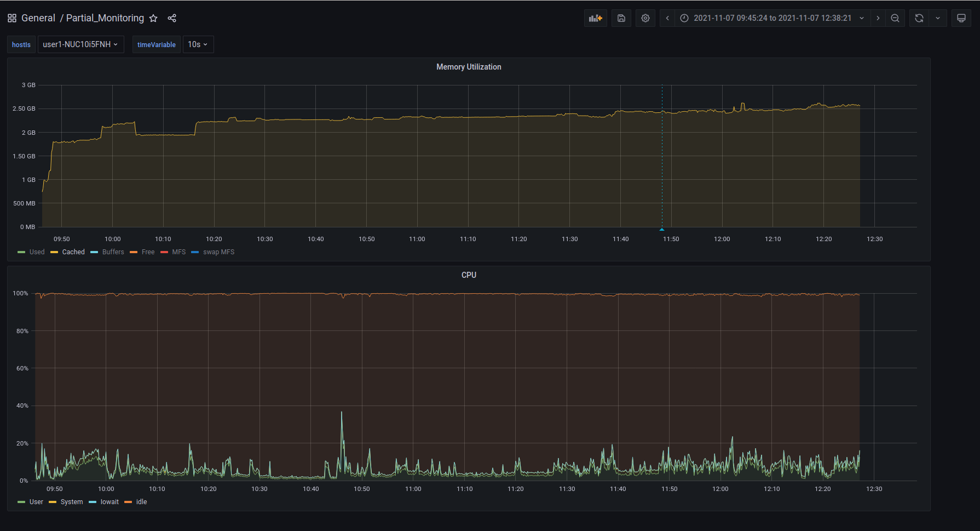Viewport: 980px width, 531px height.
Task: Cycle view mode with monitor icon
Action: tap(961, 18)
